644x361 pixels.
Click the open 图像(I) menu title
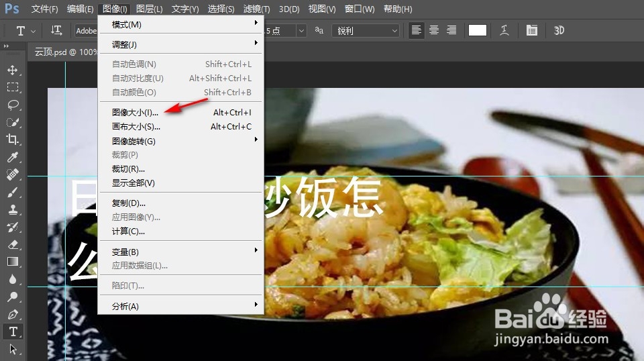click(115, 9)
